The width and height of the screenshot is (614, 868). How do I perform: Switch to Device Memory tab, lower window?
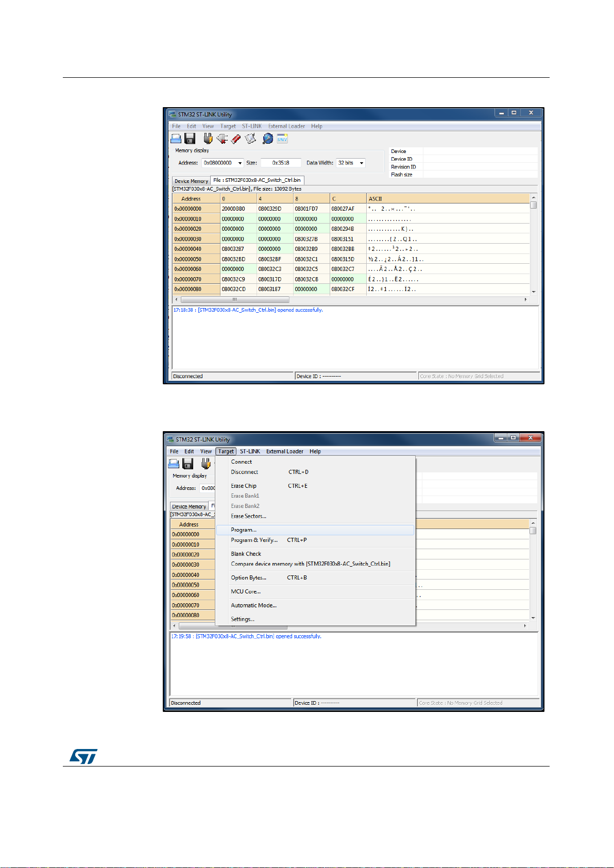coord(189,506)
